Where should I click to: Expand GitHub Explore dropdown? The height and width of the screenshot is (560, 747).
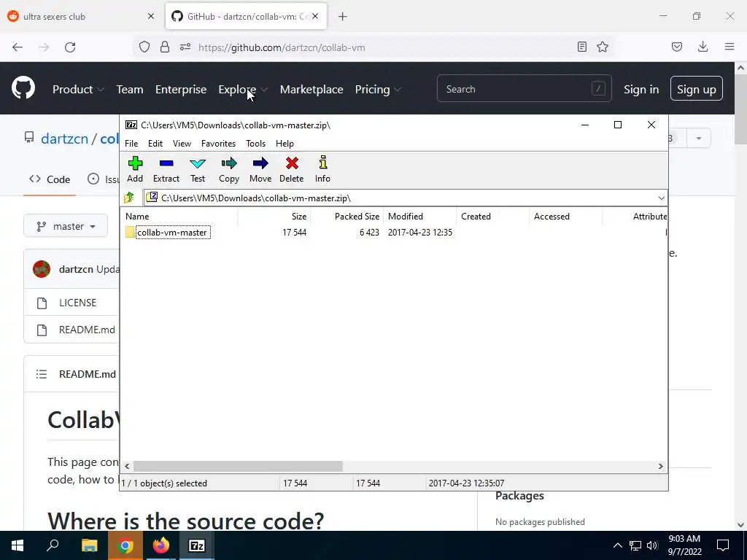(243, 89)
